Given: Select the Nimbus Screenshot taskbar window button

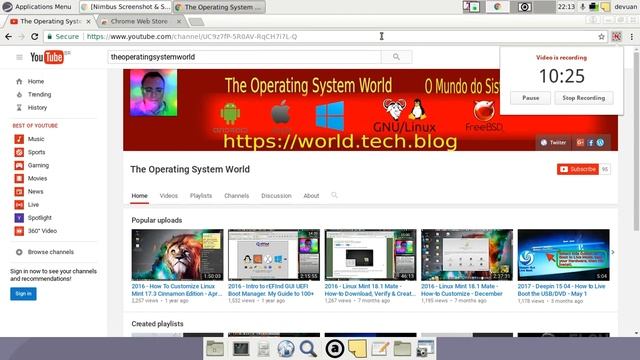Looking at the screenshot, I should click(x=125, y=7).
